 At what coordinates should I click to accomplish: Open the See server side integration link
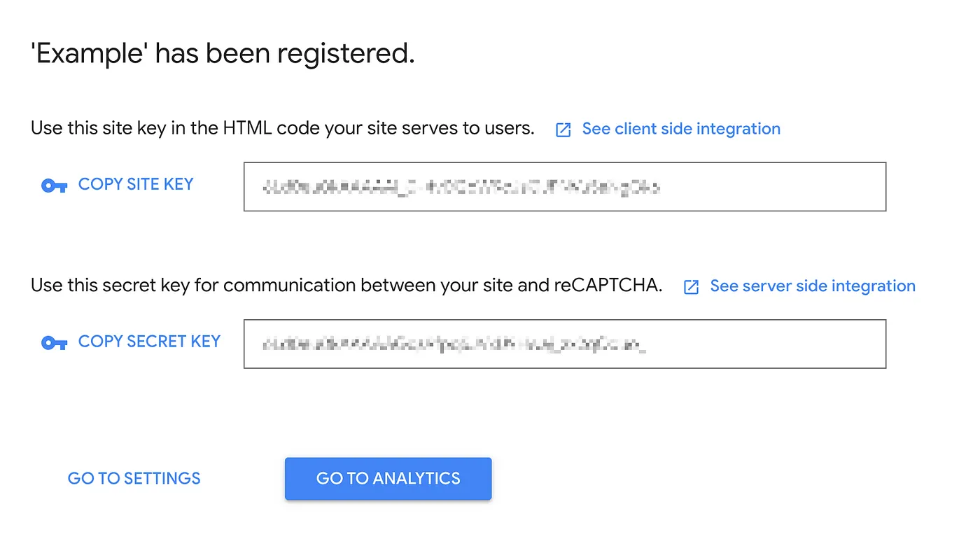813,286
